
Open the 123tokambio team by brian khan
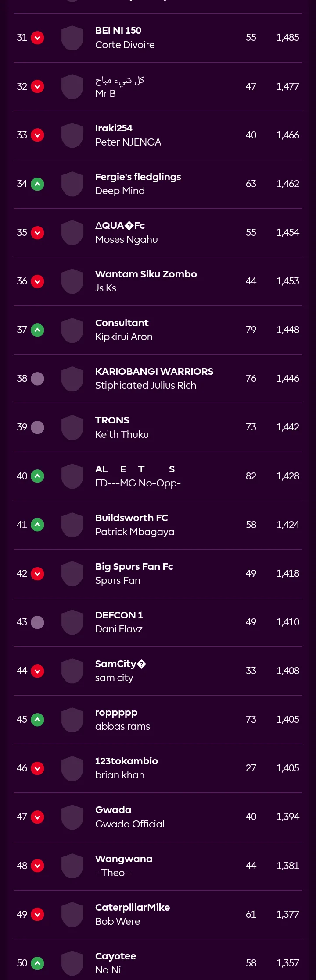(126, 761)
